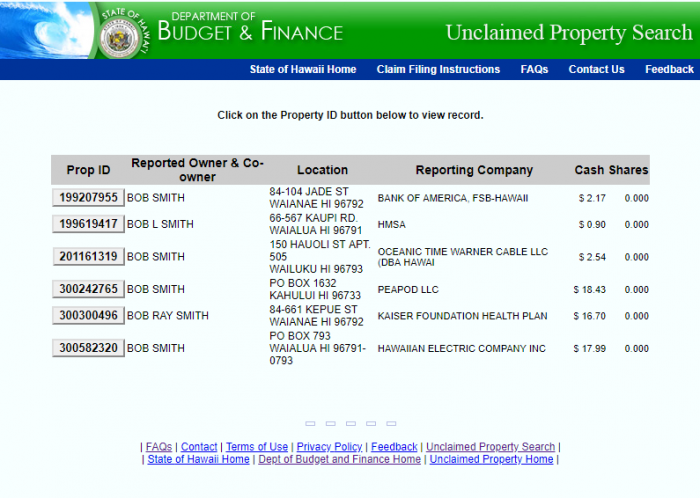700x498 pixels.
Task: Click KAISER FOUNDATION HEALTH PLAN cell
Action: click(x=462, y=316)
